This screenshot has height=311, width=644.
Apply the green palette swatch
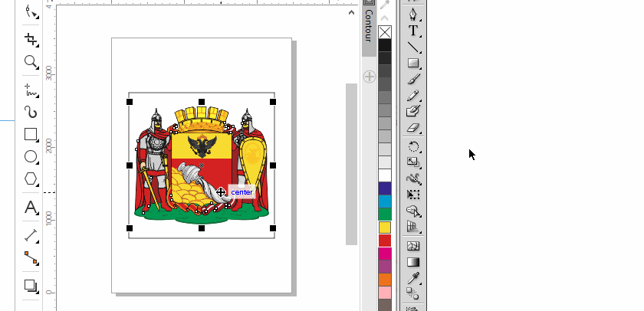tap(385, 214)
